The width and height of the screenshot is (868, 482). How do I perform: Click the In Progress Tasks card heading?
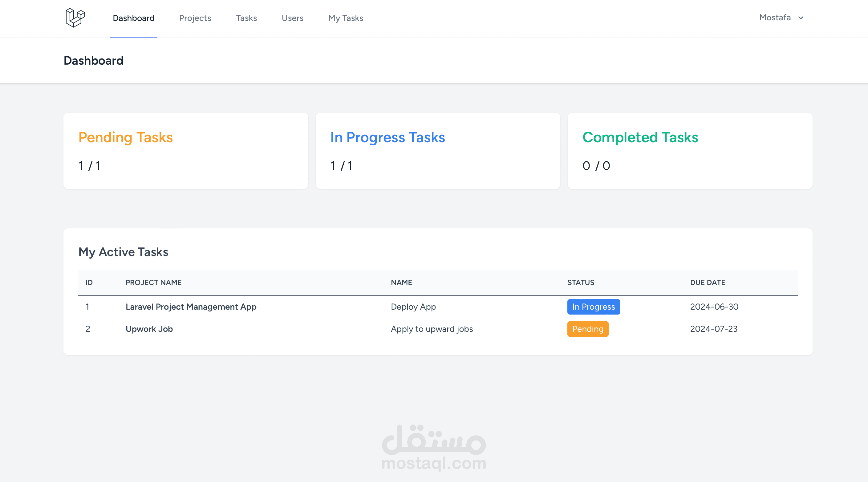pyautogui.click(x=387, y=137)
